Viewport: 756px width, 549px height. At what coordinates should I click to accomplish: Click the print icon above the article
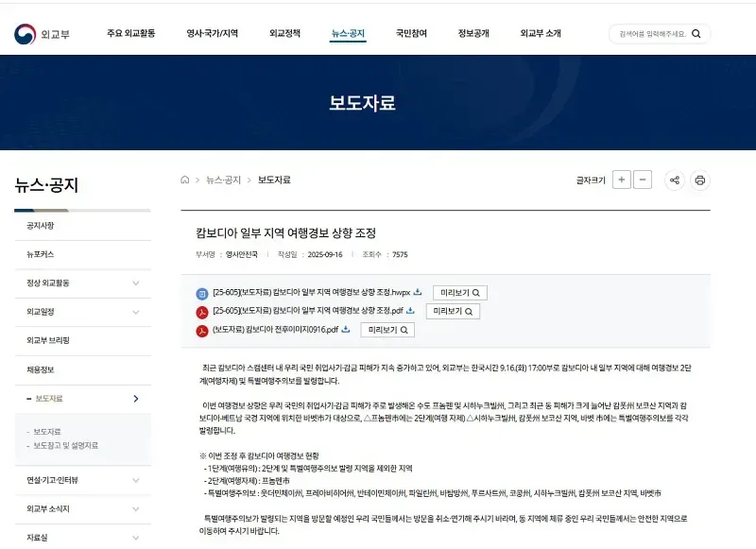coord(700,180)
